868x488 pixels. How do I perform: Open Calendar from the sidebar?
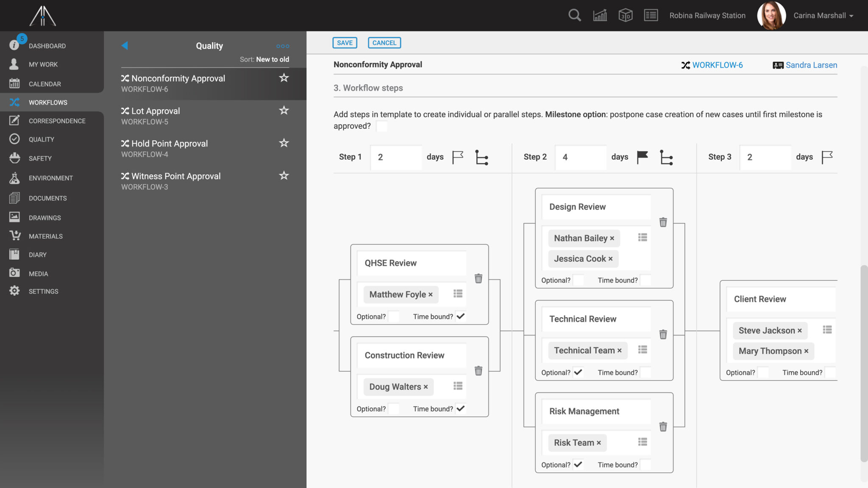pyautogui.click(x=45, y=84)
